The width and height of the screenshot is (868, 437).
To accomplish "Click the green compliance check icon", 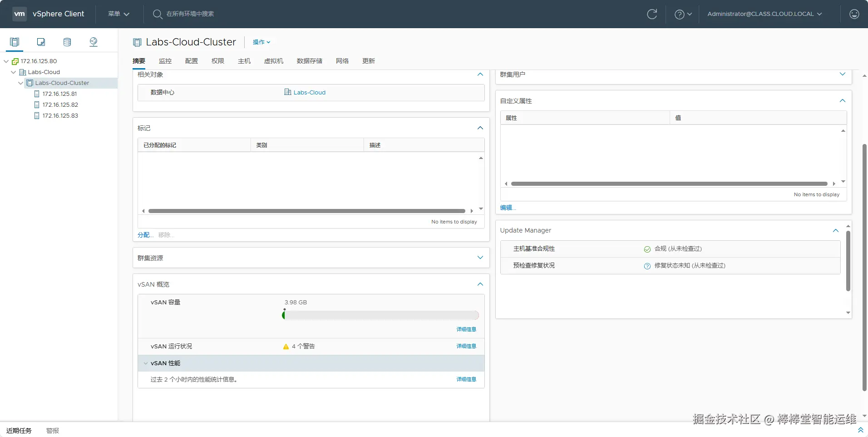I will coord(647,249).
